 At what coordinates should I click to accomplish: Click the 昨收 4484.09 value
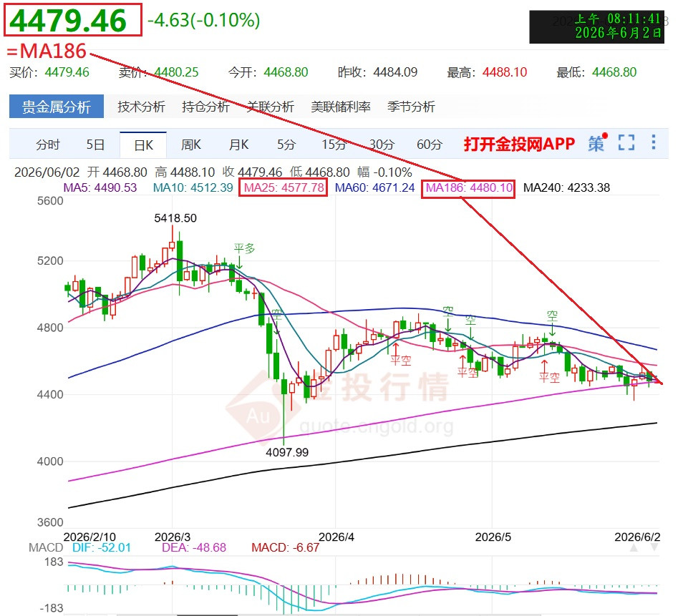click(x=395, y=72)
